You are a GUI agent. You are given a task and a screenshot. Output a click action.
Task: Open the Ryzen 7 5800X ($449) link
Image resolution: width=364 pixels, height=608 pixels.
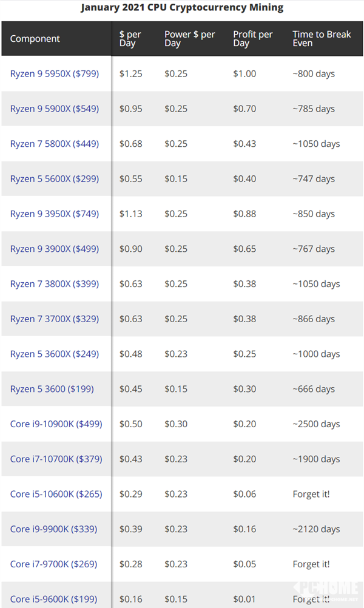[54, 144]
